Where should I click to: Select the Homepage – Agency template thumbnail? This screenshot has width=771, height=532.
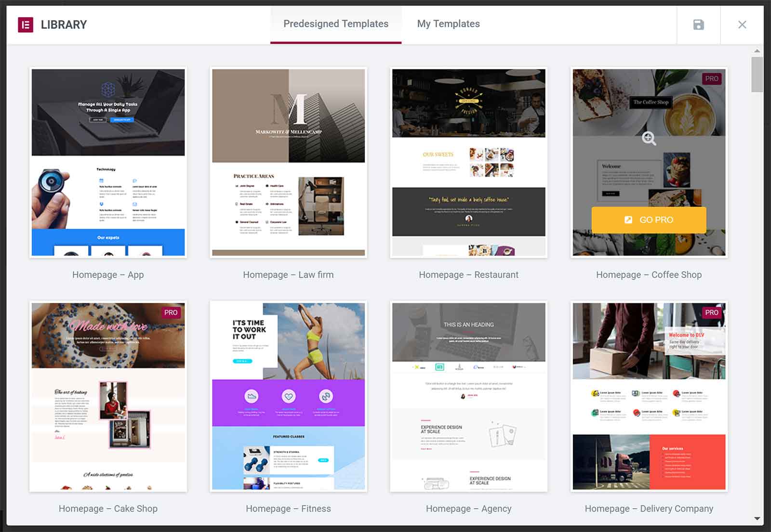click(469, 396)
